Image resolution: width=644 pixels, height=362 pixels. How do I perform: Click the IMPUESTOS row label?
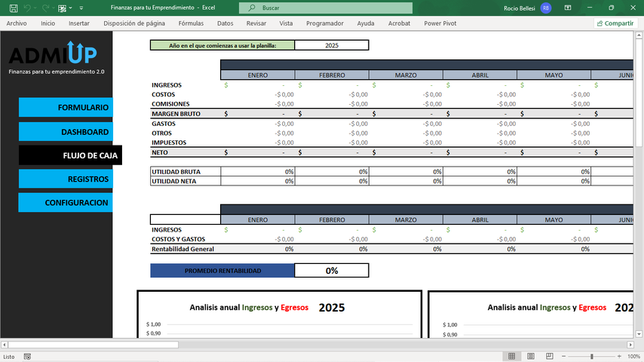[169, 143]
